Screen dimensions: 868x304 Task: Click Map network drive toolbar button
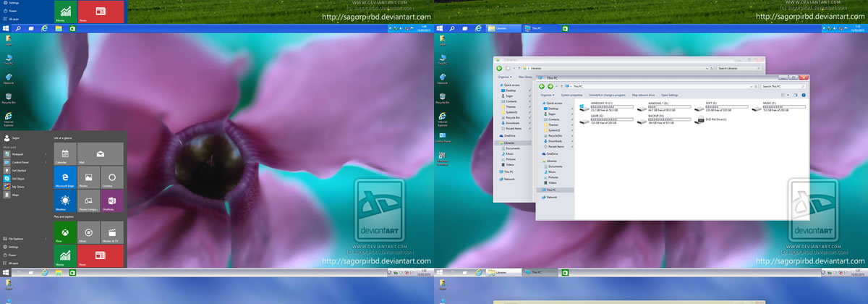pyautogui.click(x=644, y=95)
